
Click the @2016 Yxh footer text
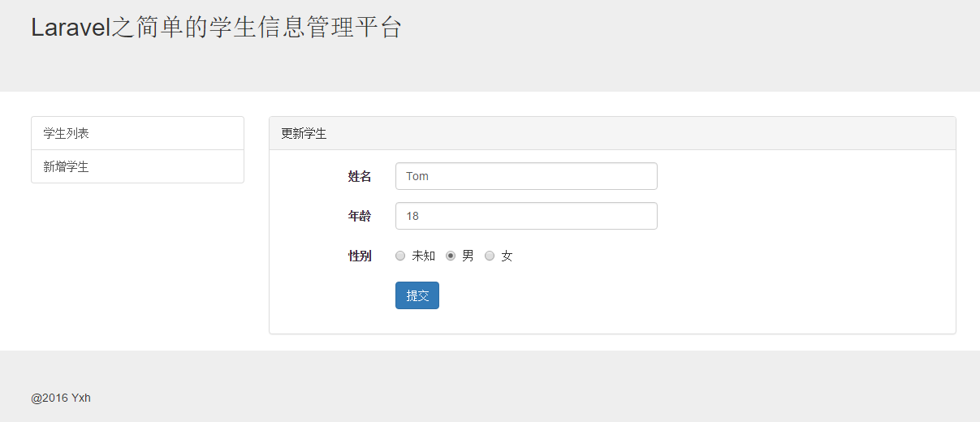tap(61, 398)
